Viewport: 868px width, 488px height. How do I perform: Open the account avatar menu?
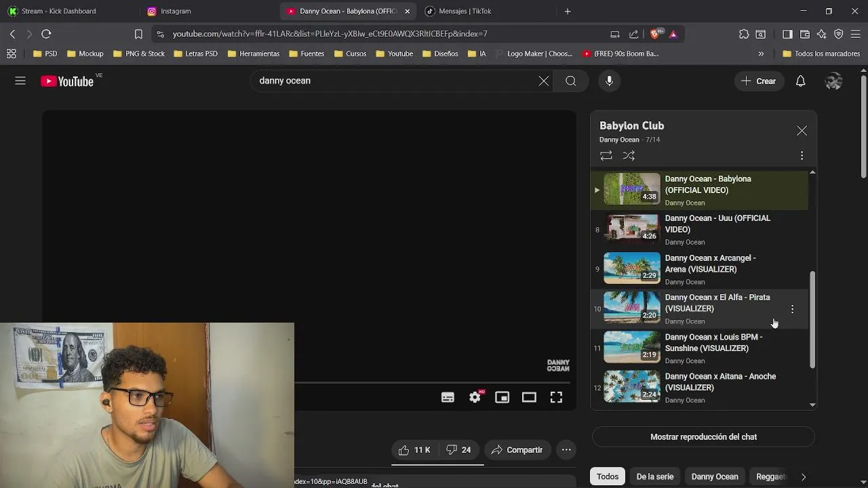click(833, 81)
